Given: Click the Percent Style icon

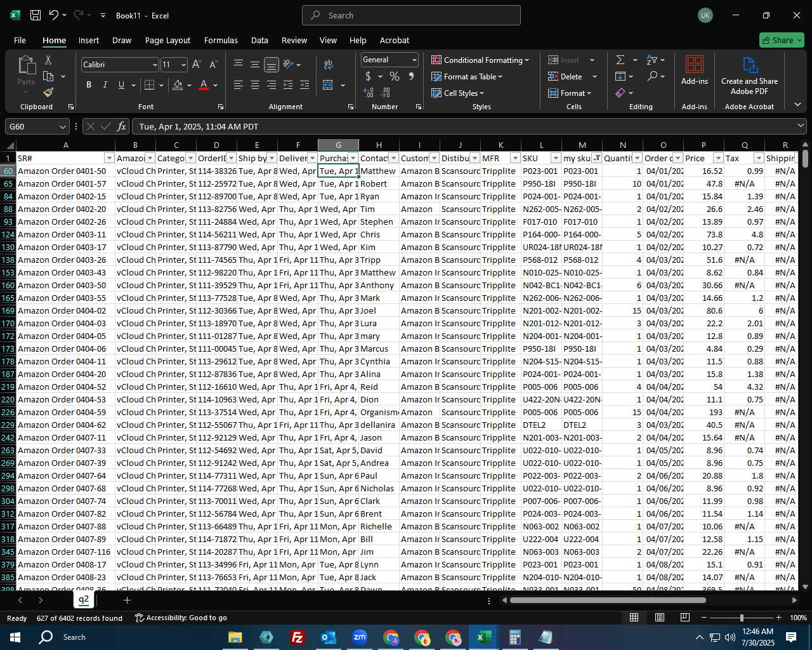Looking at the screenshot, I should pyautogui.click(x=395, y=76).
